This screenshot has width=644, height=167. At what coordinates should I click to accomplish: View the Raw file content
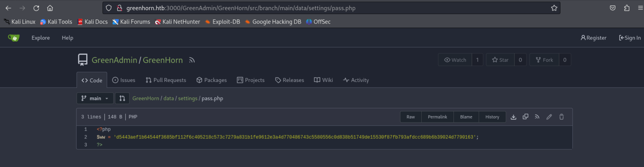[411, 117]
